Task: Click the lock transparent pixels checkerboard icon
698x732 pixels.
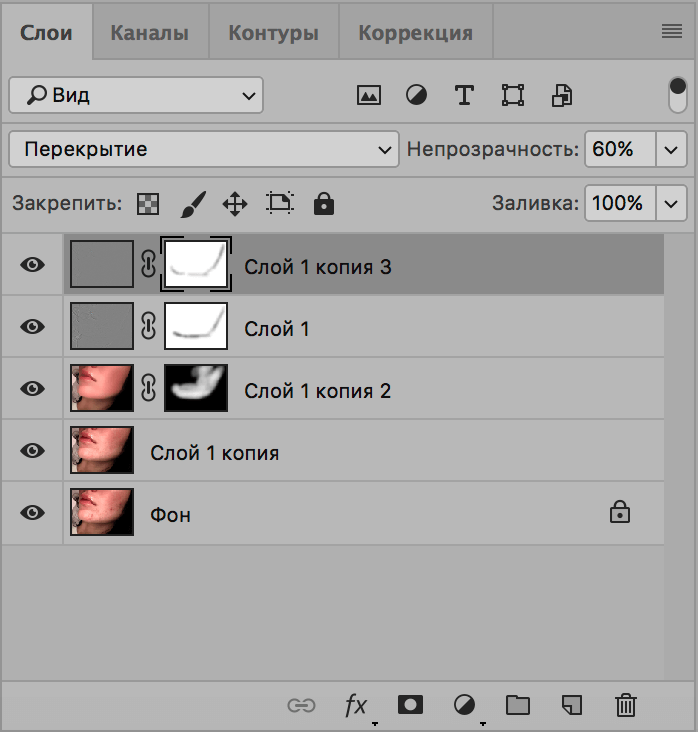Action: pos(148,204)
